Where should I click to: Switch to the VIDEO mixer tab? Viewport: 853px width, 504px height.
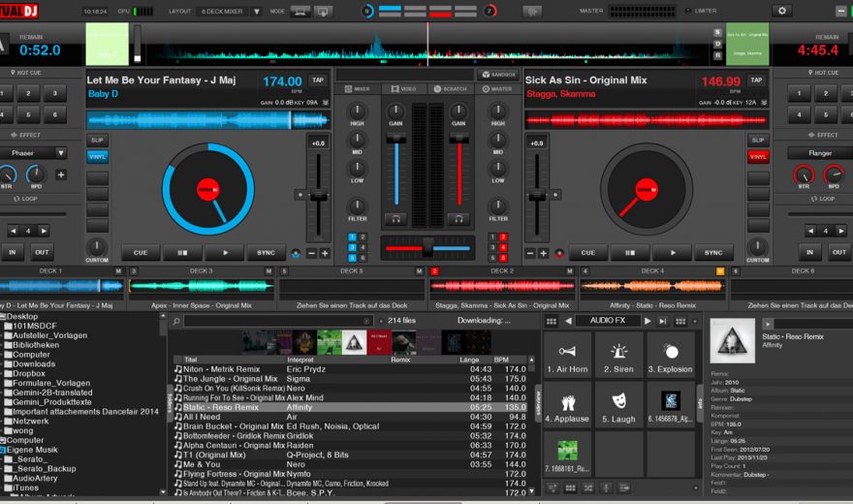point(404,89)
